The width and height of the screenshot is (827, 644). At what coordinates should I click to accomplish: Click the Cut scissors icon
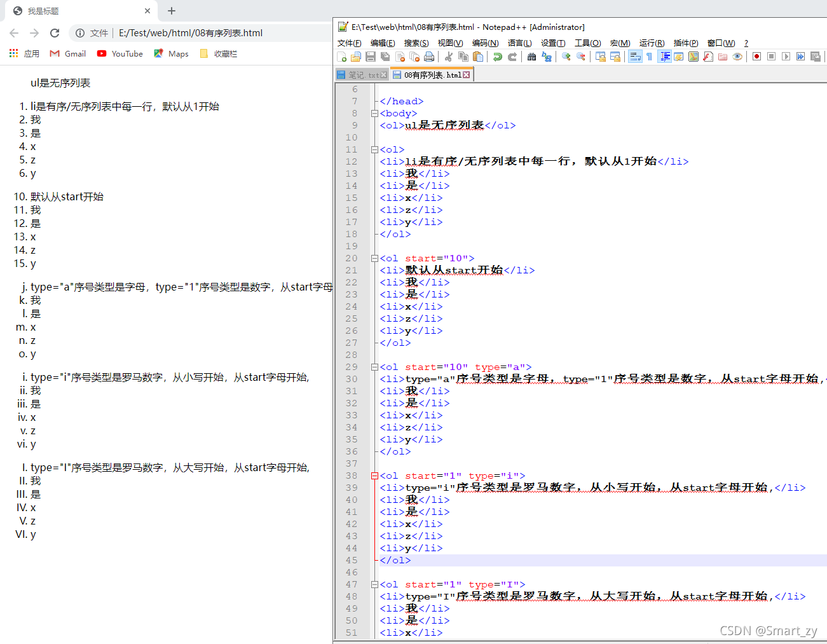449,57
